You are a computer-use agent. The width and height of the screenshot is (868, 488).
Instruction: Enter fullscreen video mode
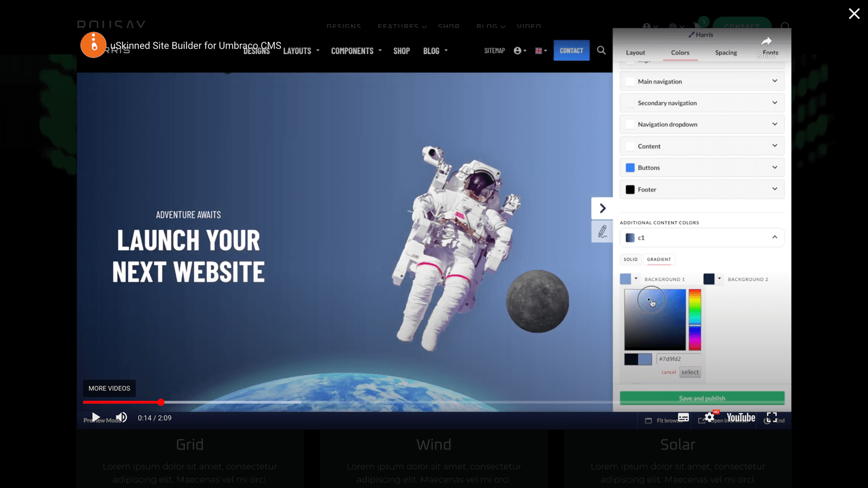pos(771,417)
